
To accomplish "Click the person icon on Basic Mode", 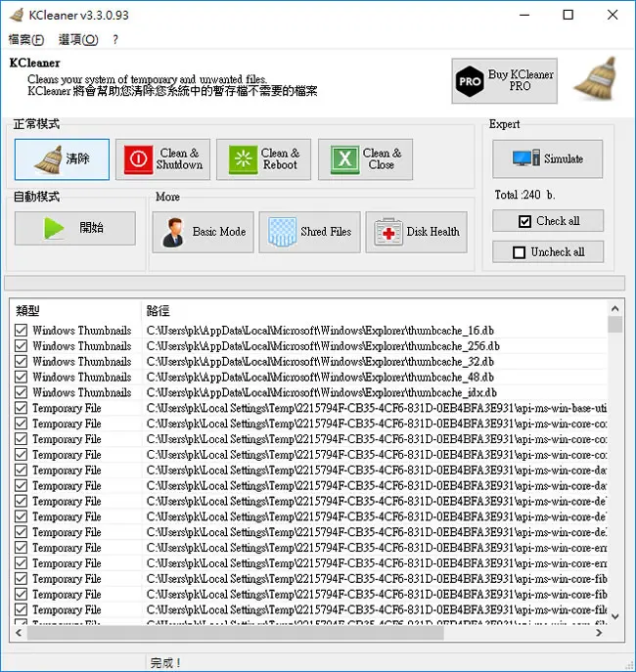I will 173,232.
